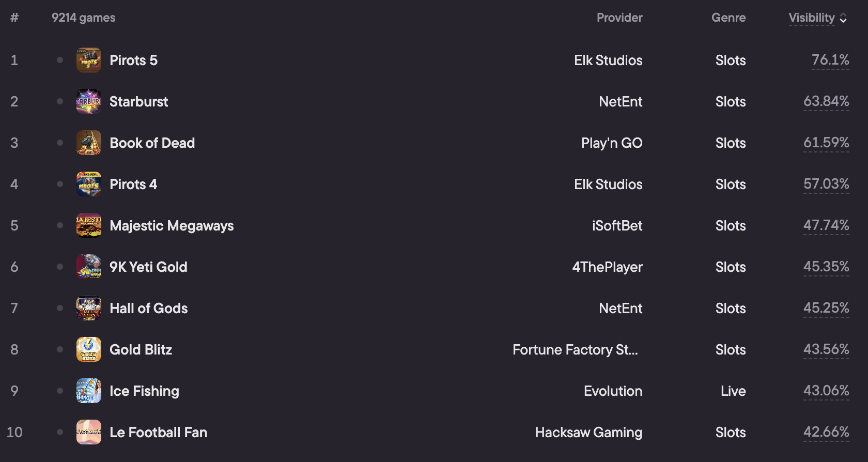Open the Book of Dead game icon
The height and width of the screenshot is (462, 868).
click(89, 143)
